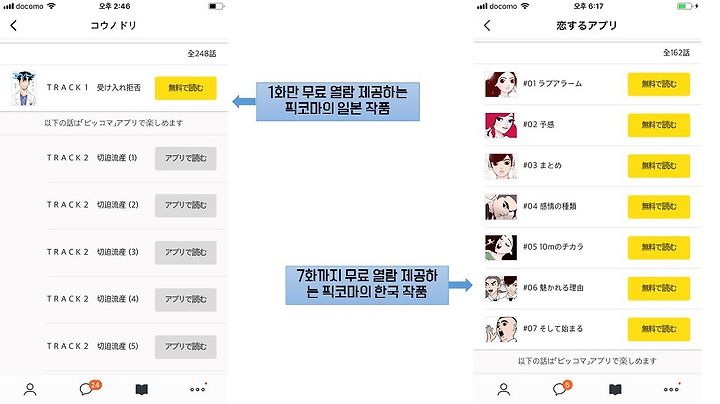
Task: Open the three-dots more menu in the left phone
Action: pos(198,389)
